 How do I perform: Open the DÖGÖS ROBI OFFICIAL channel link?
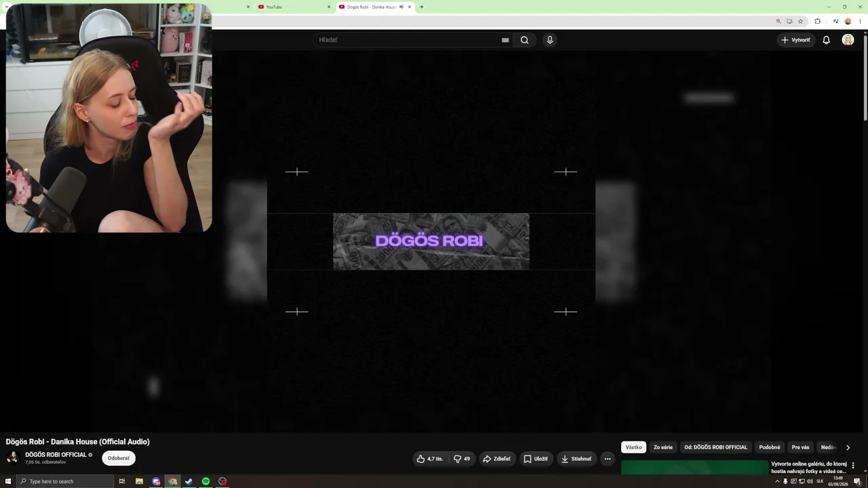(56, 455)
